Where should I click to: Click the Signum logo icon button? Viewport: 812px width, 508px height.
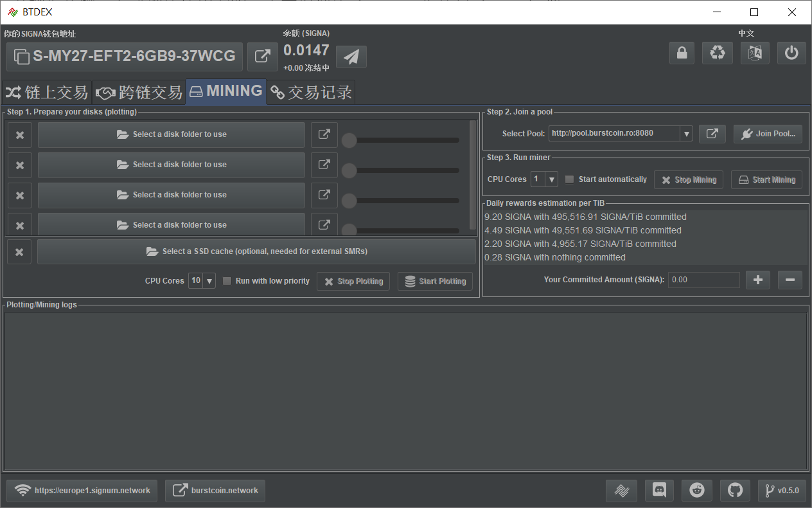pos(621,491)
